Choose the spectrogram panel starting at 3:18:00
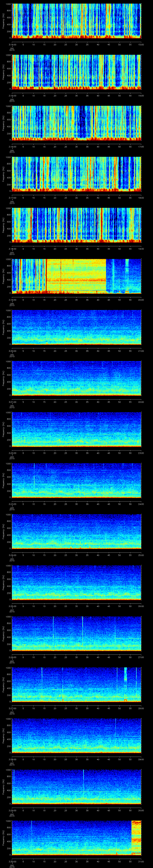 (x=77, y=225)
